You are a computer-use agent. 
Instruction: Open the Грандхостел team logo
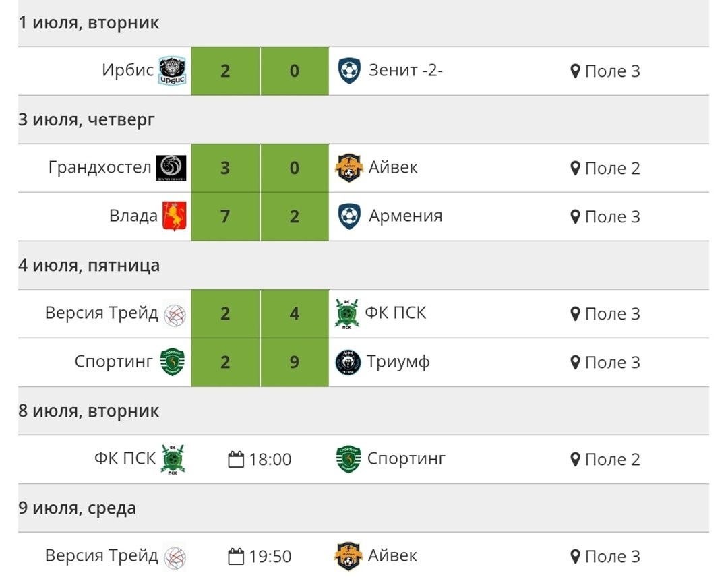point(171,168)
